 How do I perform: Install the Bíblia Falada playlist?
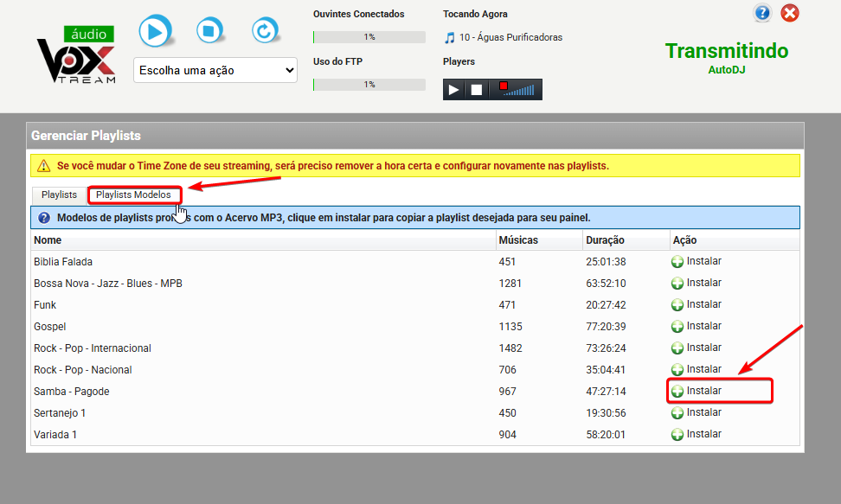pos(697,262)
